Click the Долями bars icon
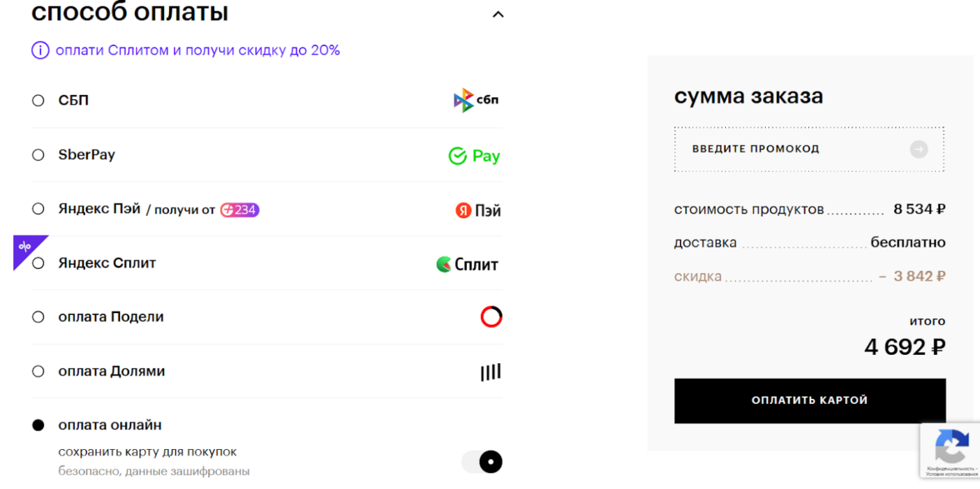Image resolution: width=980 pixels, height=489 pixels. click(491, 372)
